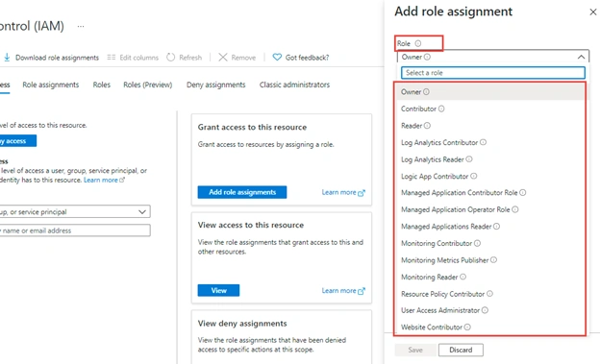This screenshot has height=364, width=600.
Task: Click the Select a role search field
Action: 493,73
